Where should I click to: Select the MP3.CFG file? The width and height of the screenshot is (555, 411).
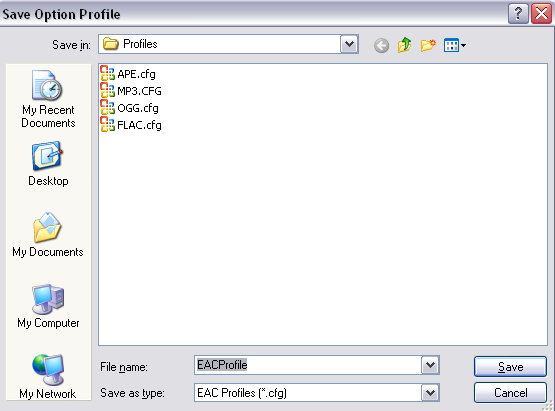[131, 91]
